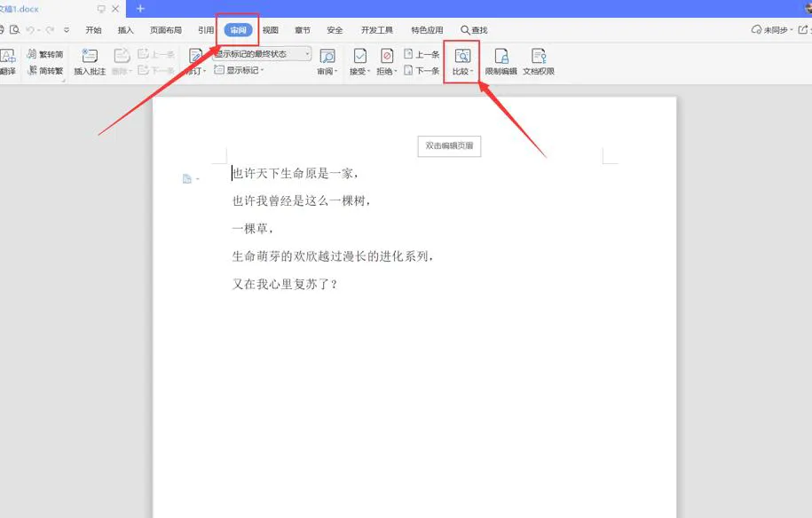
Task: Switch to the Security tab
Action: pos(335,29)
